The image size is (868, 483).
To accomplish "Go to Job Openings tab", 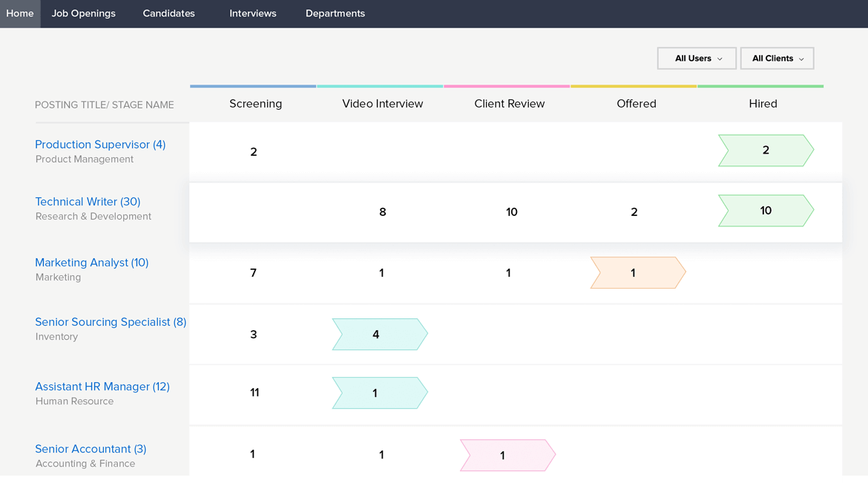I will 84,13.
